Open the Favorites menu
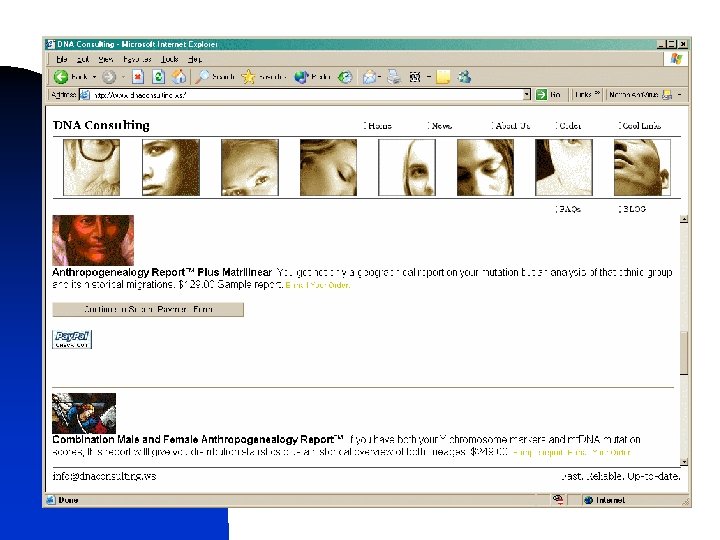720x540 pixels. coord(137,59)
